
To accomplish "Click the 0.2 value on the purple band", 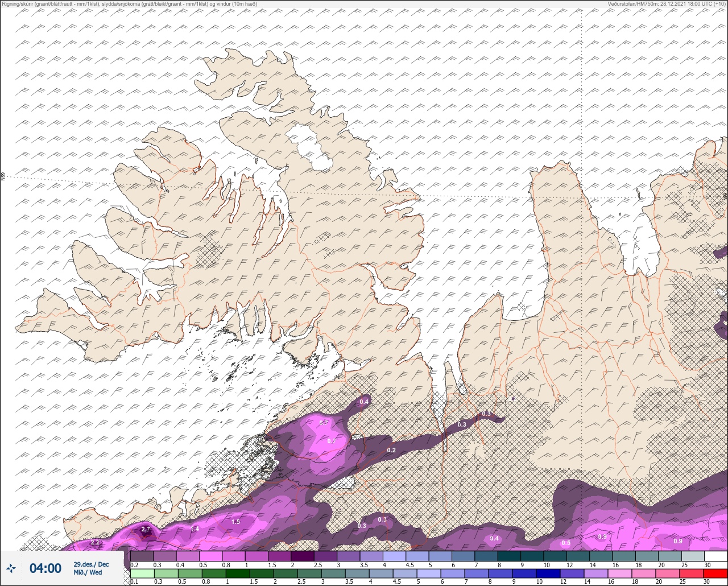I will click(391, 450).
